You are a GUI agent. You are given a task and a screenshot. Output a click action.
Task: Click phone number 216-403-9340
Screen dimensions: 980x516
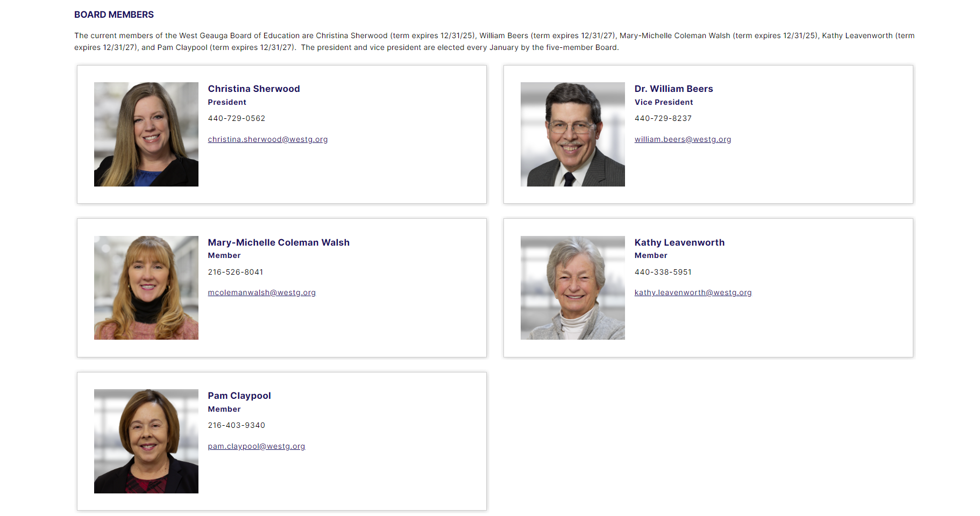(x=237, y=425)
